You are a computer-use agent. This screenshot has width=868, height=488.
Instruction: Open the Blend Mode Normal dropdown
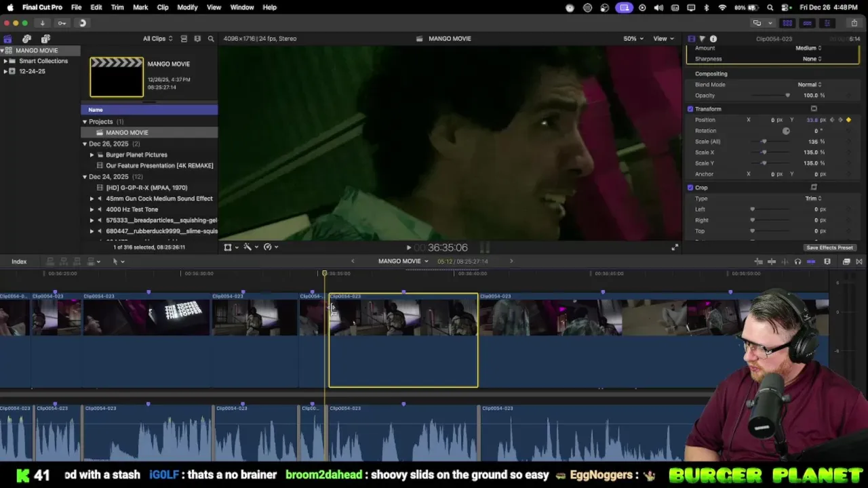pos(810,85)
